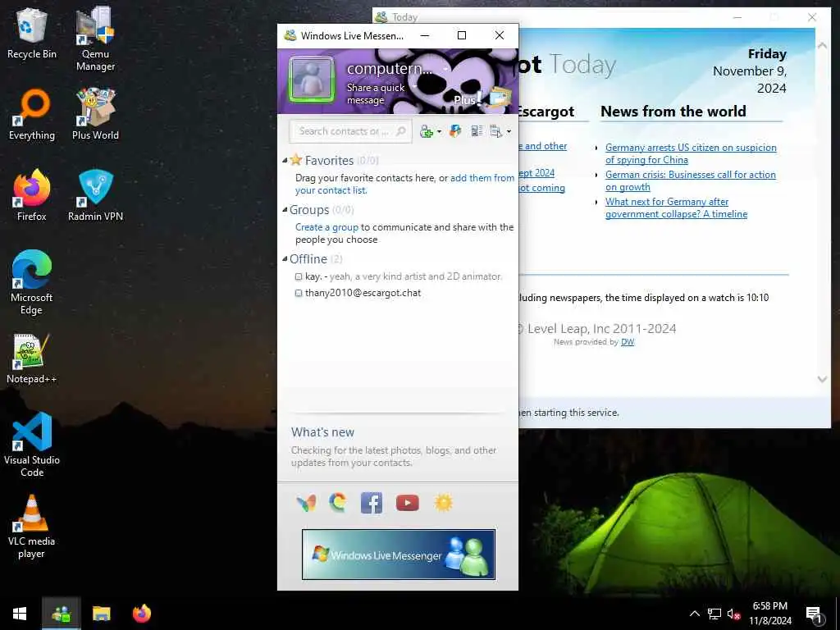The width and height of the screenshot is (840, 630).
Task: Click the status icon beside thany2010@escargot.chat
Action: click(x=299, y=293)
